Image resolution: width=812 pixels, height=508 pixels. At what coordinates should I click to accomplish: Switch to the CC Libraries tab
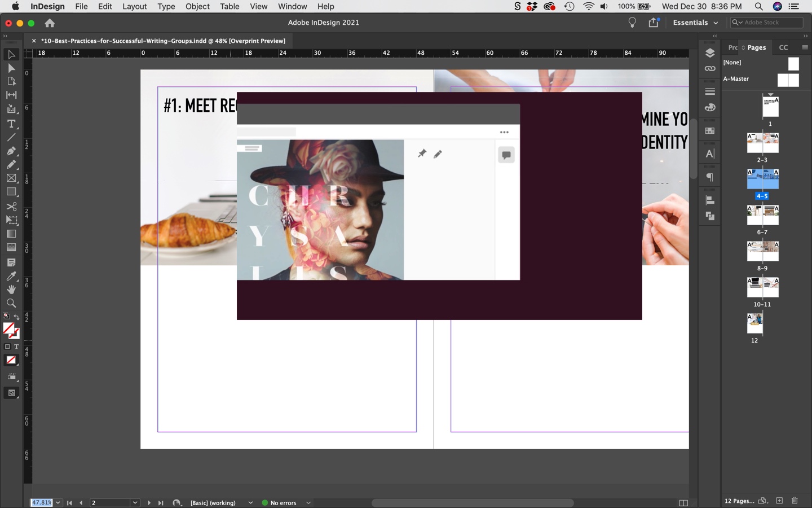point(783,47)
